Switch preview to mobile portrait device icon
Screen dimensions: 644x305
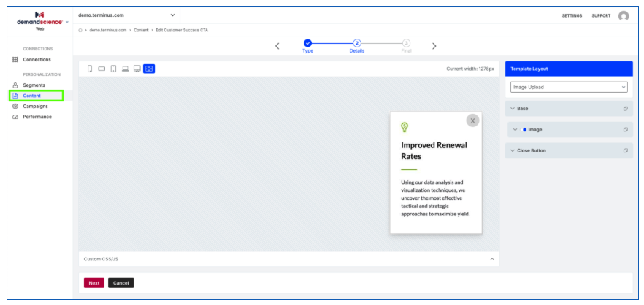(x=90, y=69)
